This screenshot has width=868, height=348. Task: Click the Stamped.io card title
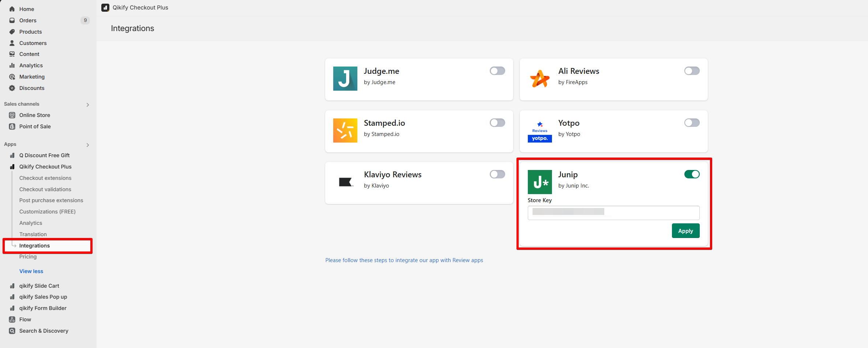click(x=384, y=123)
